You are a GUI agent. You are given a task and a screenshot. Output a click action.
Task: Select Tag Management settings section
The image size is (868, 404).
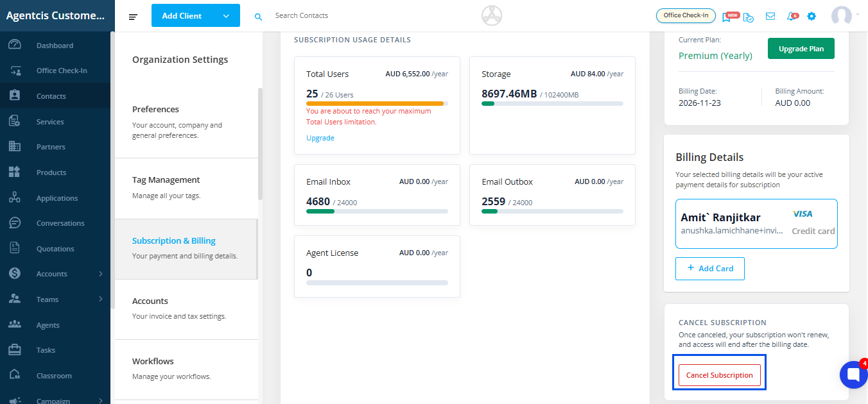[186, 189]
